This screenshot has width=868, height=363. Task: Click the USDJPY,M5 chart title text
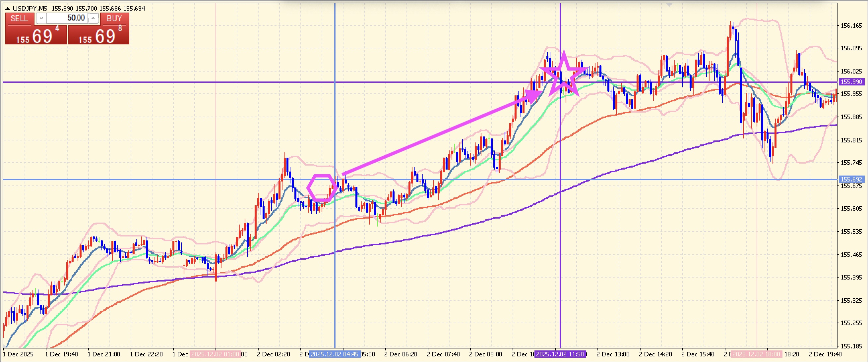coord(30,8)
